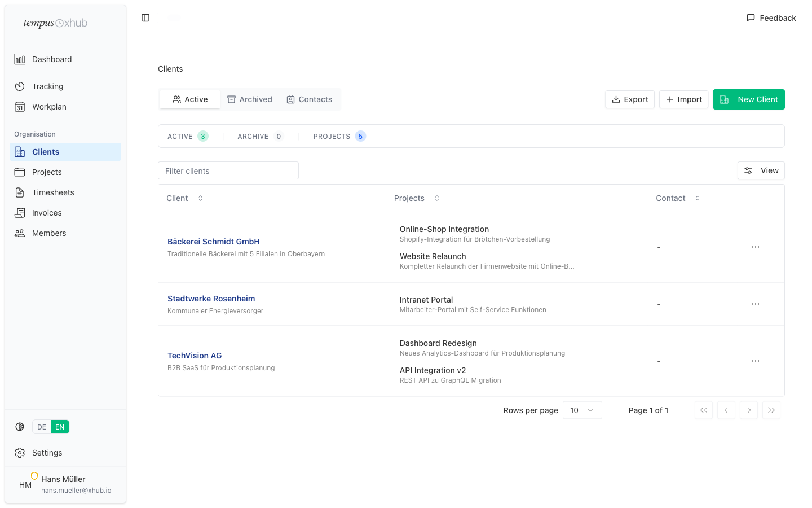Open Settings via the gear icon
The image size is (812, 508).
[x=20, y=453]
